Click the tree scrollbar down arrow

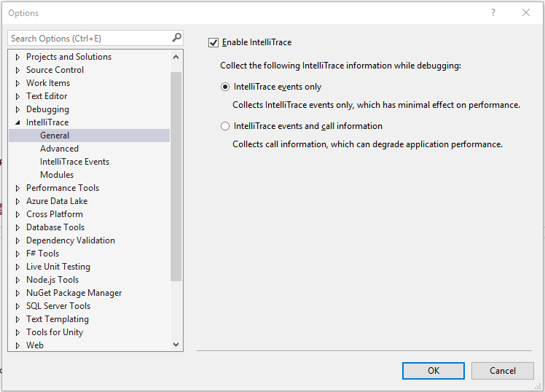pos(176,345)
